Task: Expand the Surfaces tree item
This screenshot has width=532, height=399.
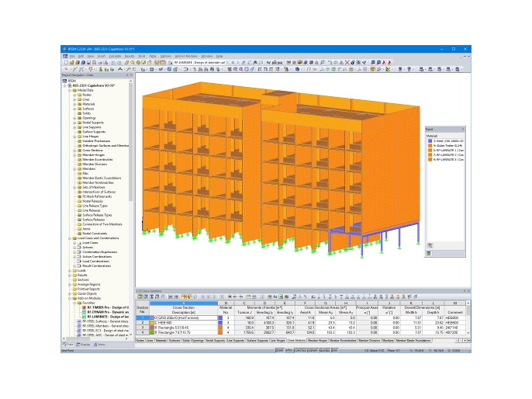Action: pyautogui.click(x=74, y=109)
